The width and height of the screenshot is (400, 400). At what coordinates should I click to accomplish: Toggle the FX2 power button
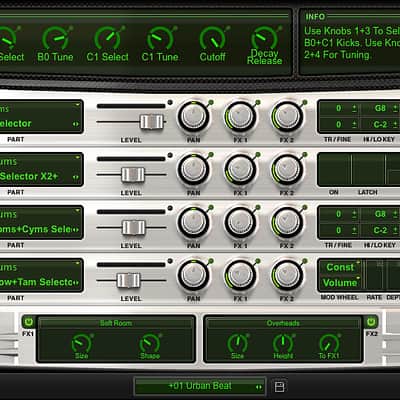pos(371,322)
